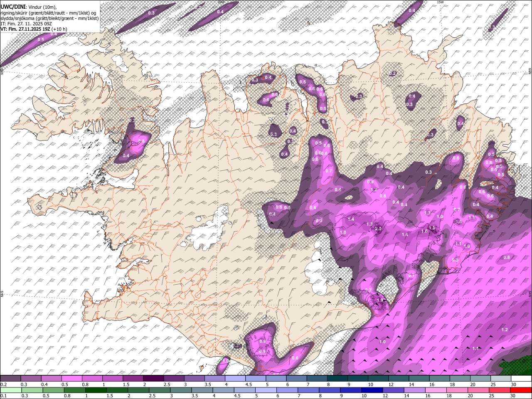This screenshot has height=399, width=532.
Task: Click the 0.3 swatch in the top purple legend row
Action: pos(31,379)
